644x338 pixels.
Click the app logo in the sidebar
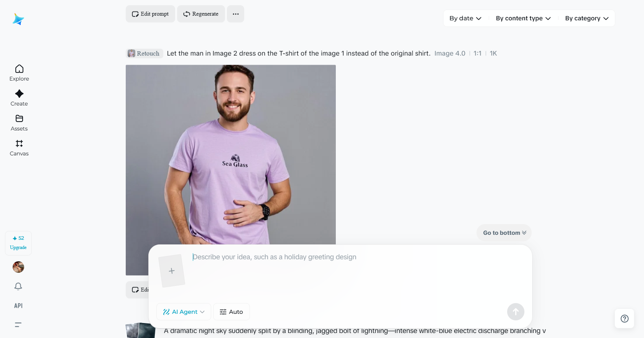pyautogui.click(x=18, y=19)
